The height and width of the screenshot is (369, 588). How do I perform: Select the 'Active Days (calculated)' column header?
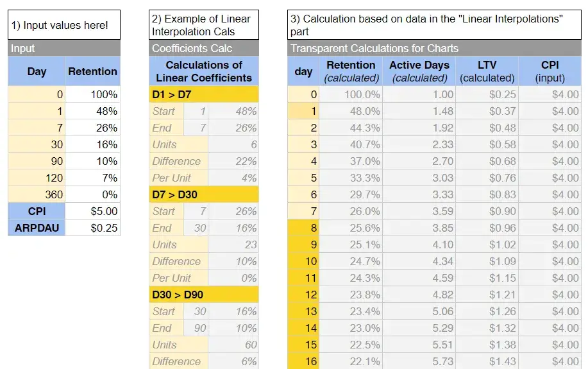coord(419,71)
